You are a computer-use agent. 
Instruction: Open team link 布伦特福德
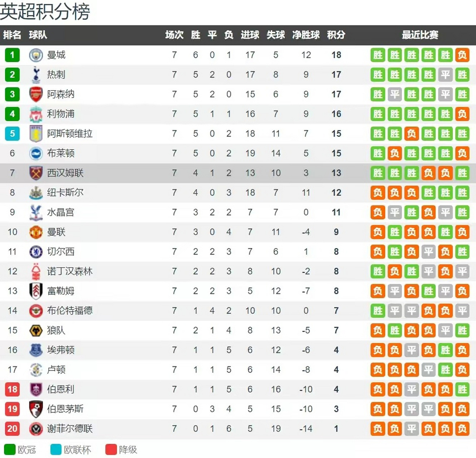tap(70, 311)
